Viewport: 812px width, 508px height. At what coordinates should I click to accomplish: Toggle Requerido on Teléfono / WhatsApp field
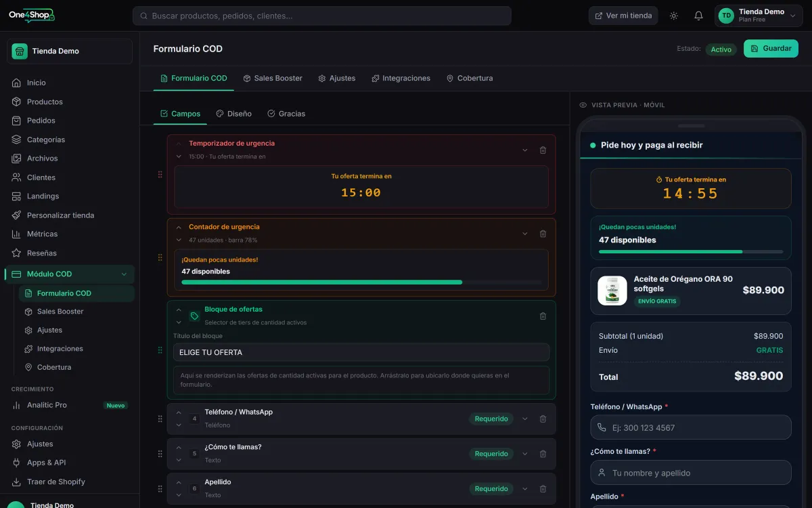coord(491,419)
